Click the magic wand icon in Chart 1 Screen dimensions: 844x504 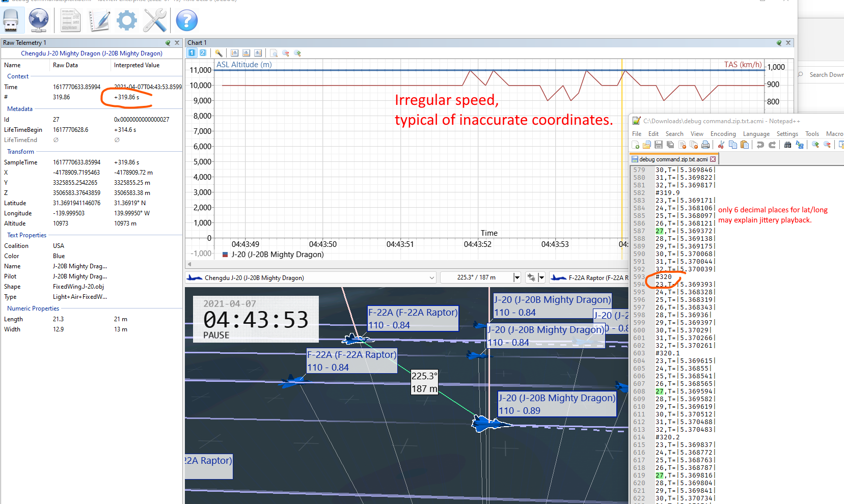click(x=219, y=53)
